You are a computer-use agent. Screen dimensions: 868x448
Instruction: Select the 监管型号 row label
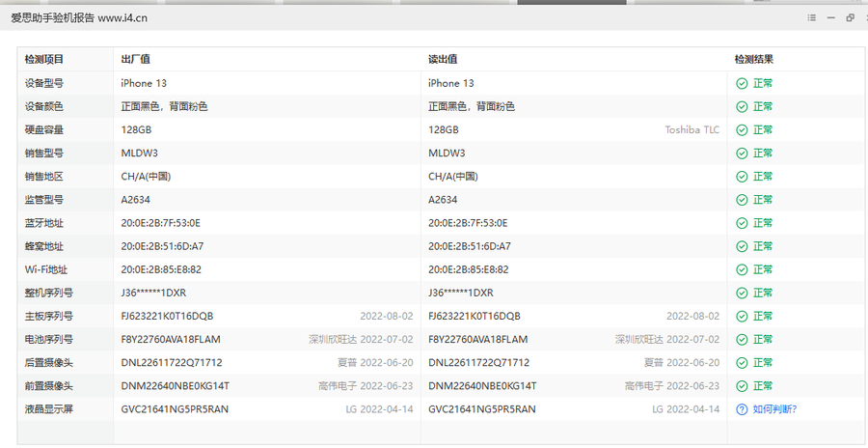[43, 200]
